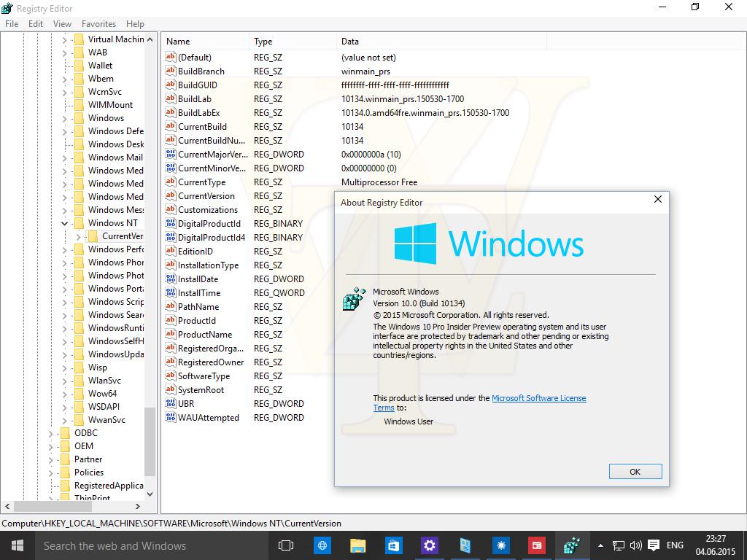Expand the WAB registry key
The height and width of the screenshot is (560, 747).
(x=64, y=52)
